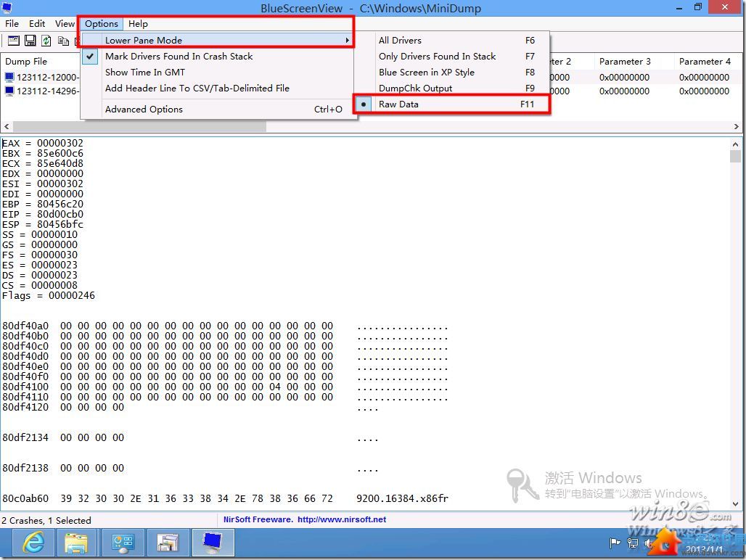Click the Save floppy disk toolbar icon
This screenshot has height=560, width=746.
30,41
